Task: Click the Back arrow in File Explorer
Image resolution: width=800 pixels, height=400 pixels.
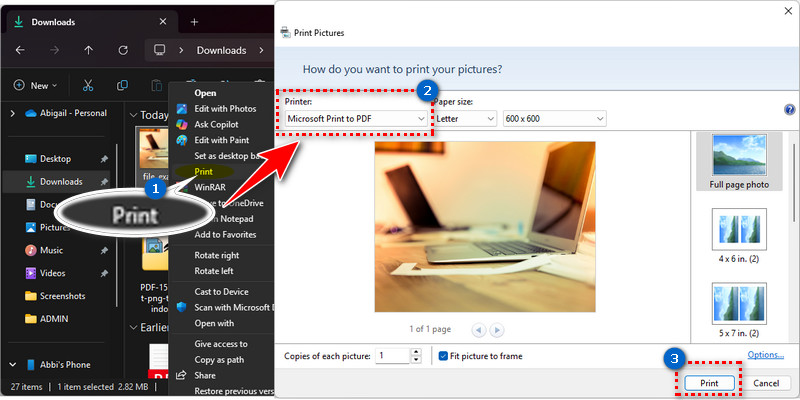Action: pyautogui.click(x=19, y=50)
